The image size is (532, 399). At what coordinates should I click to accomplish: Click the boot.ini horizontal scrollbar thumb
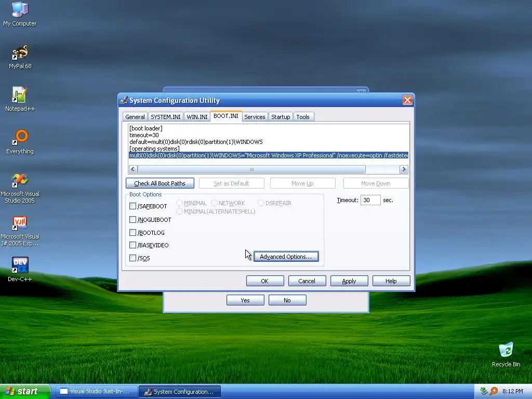pyautogui.click(x=252, y=169)
